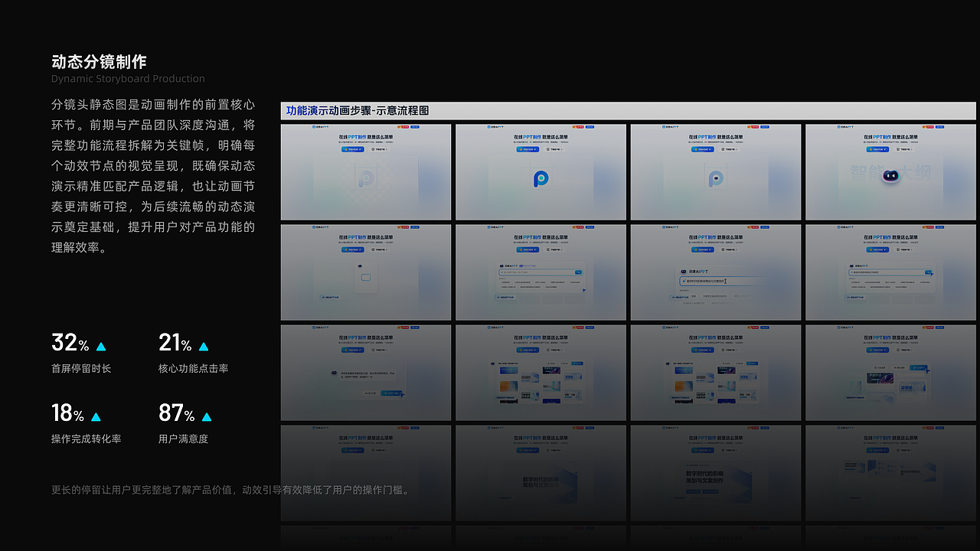Click the up arrow beside 18%
Screen dimensions: 980x551
(x=96, y=417)
